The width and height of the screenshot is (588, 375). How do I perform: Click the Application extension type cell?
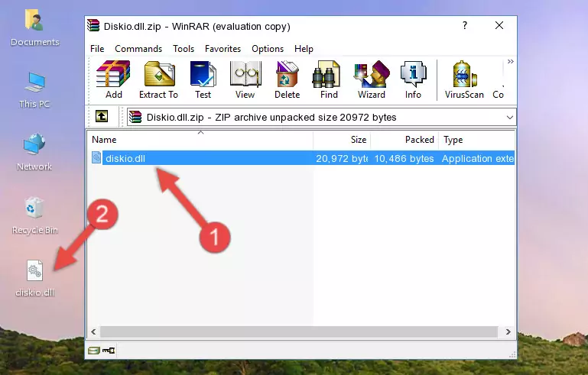click(478, 158)
